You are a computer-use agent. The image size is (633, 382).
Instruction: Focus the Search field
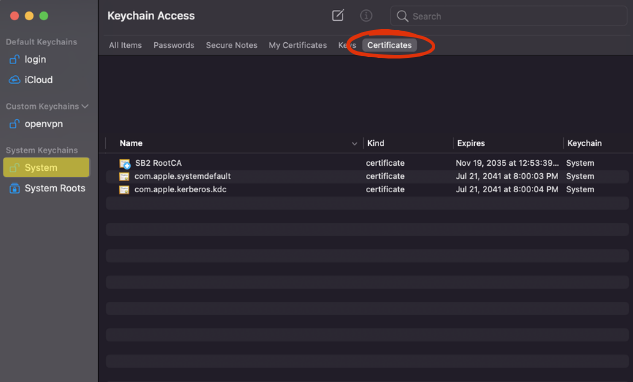pyautogui.click(x=509, y=16)
